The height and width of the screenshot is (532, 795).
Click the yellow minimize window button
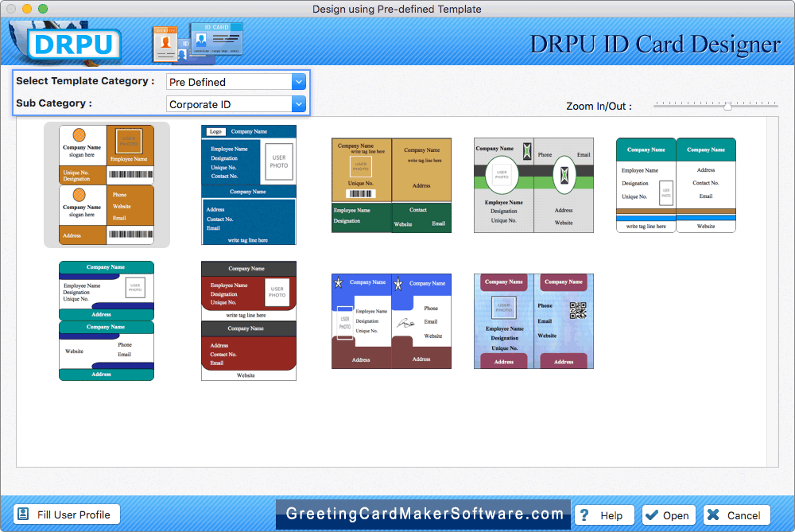coord(27,9)
